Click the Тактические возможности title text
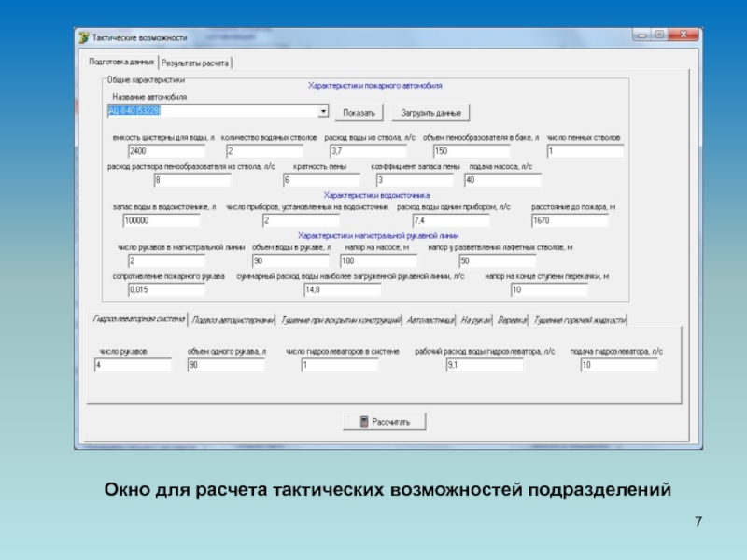This screenshot has height=560, width=747. click(139, 37)
